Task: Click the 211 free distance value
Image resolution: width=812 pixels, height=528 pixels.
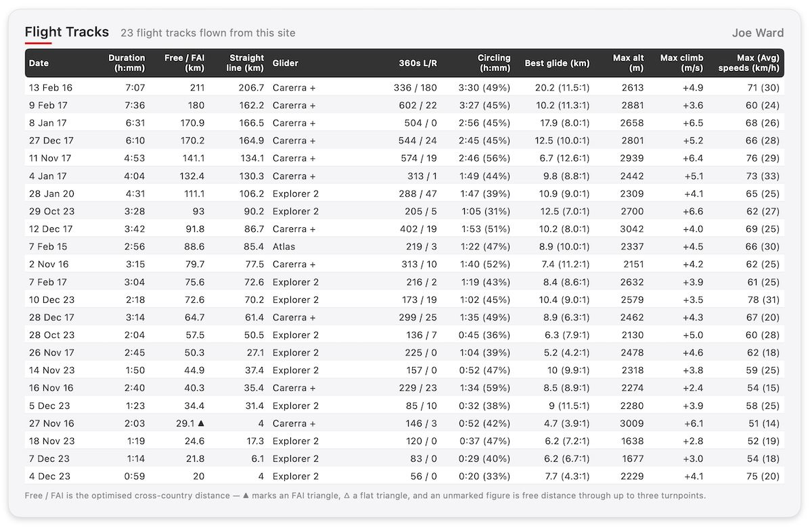Action: tap(197, 87)
